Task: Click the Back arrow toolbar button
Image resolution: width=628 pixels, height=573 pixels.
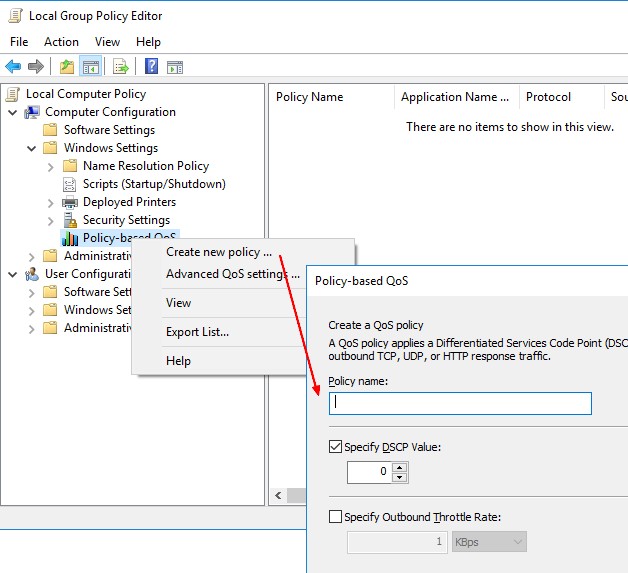Action: [13, 67]
